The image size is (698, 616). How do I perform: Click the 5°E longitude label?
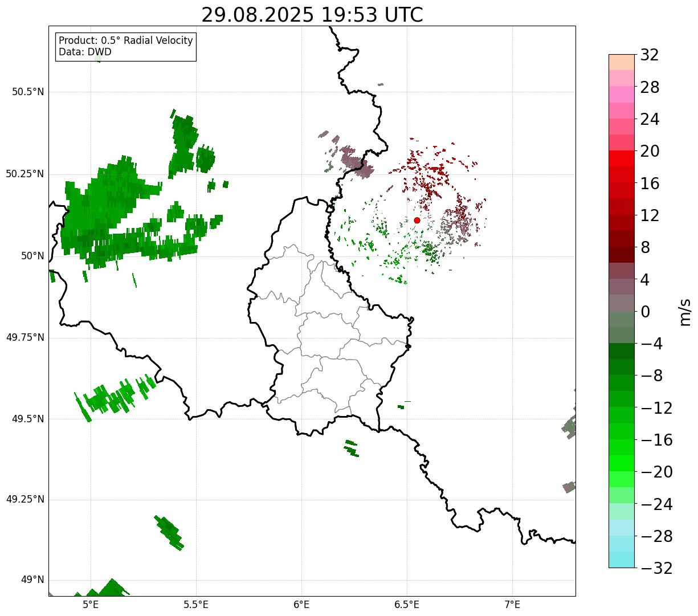(91, 605)
